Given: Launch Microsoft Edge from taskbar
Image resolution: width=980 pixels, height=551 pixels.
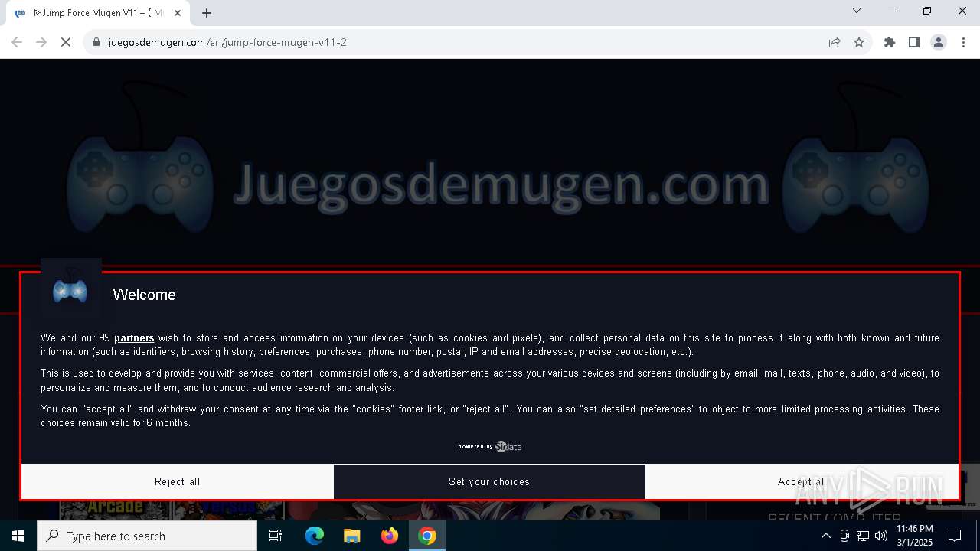Looking at the screenshot, I should (315, 536).
